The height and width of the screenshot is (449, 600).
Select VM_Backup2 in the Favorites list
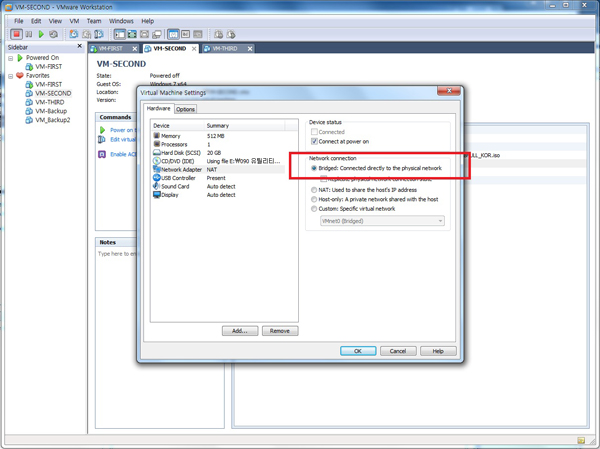(53, 120)
